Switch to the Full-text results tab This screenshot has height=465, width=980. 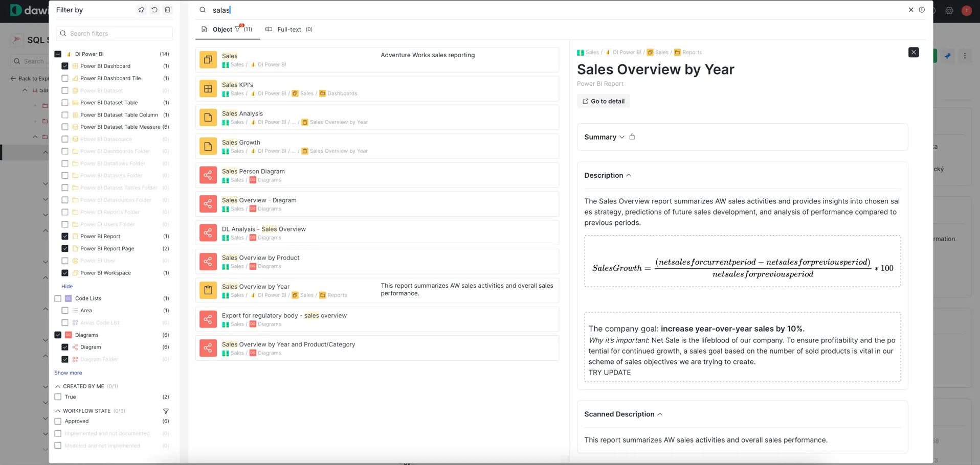[289, 29]
